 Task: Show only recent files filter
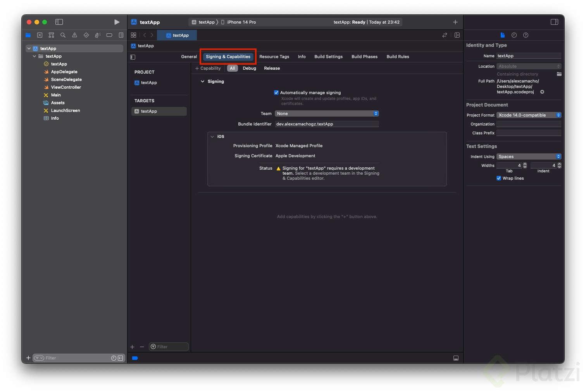[114, 358]
